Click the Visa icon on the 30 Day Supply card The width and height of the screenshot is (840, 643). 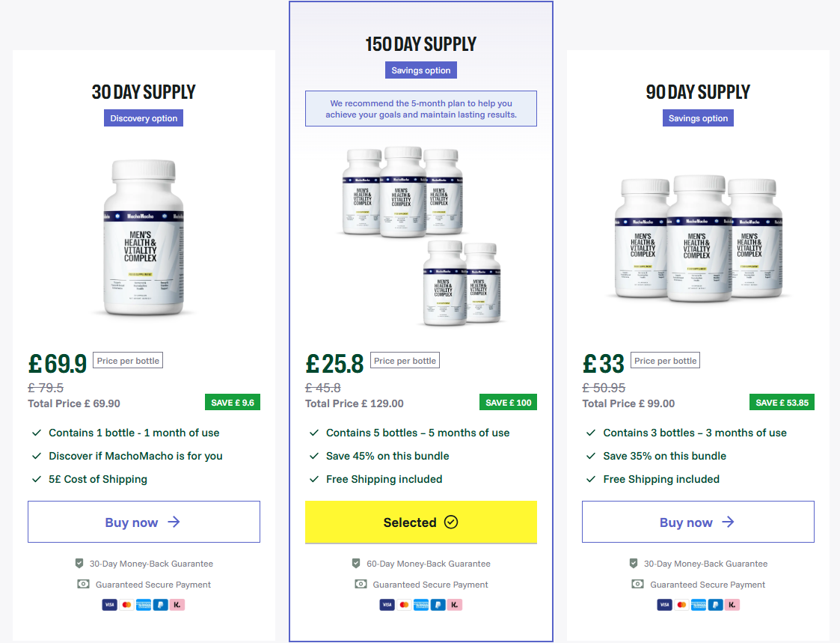110,604
